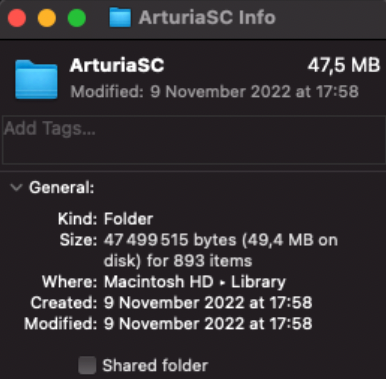Close the Info window with red button
Viewport: 386px width, 379px height.
coord(17,18)
